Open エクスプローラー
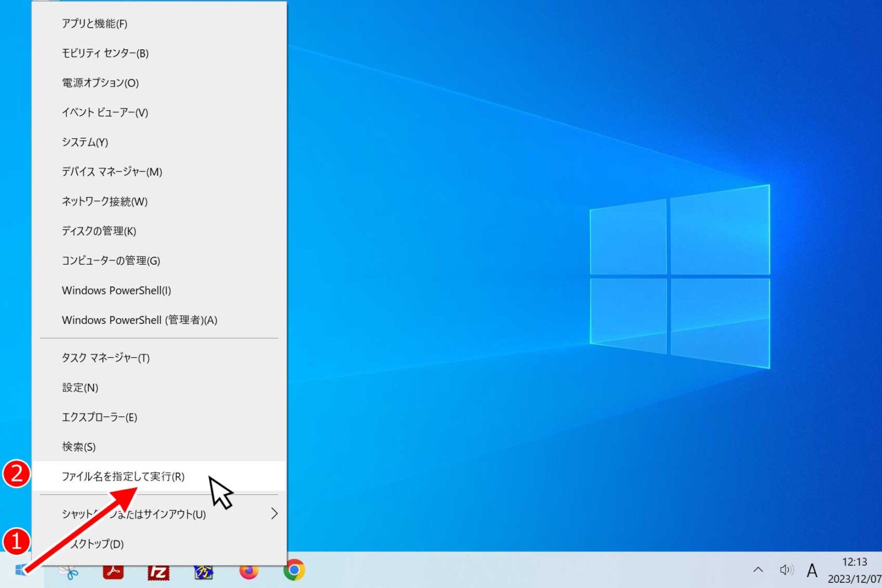 point(99,417)
